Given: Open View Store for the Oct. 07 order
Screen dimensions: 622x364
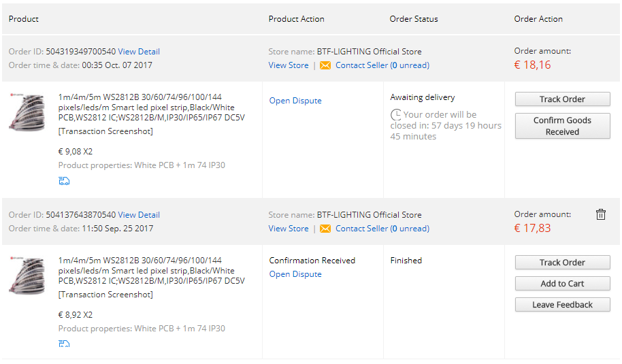Looking at the screenshot, I should [x=289, y=65].
